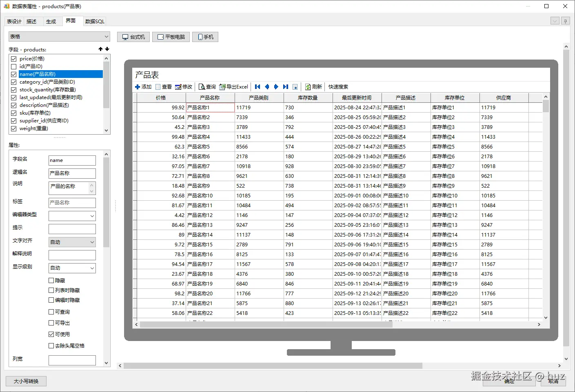
Task: Click the page settings icon after navigation arrows
Action: tap(295, 87)
